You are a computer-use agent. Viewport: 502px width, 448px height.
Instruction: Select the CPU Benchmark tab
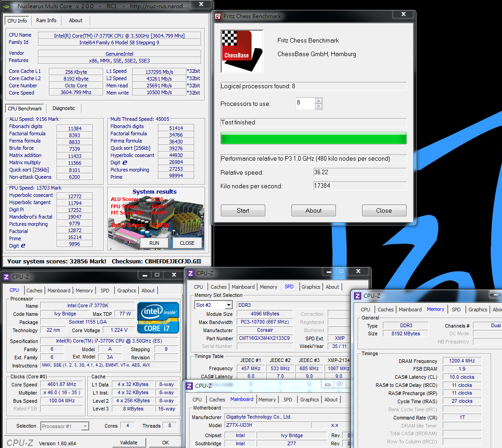click(25, 109)
